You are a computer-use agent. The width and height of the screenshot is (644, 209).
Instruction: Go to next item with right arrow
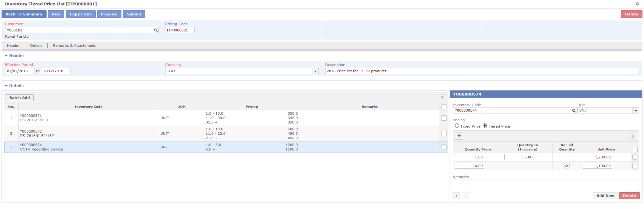pyautogui.click(x=466, y=196)
